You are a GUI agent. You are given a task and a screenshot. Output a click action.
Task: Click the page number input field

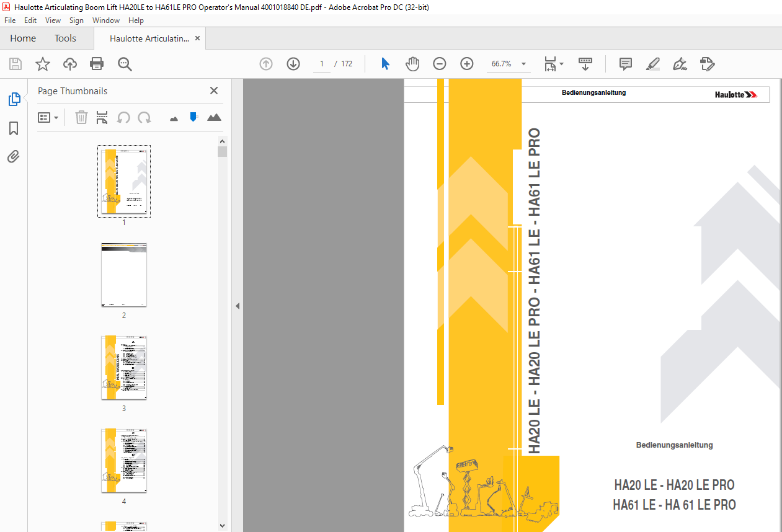click(321, 64)
